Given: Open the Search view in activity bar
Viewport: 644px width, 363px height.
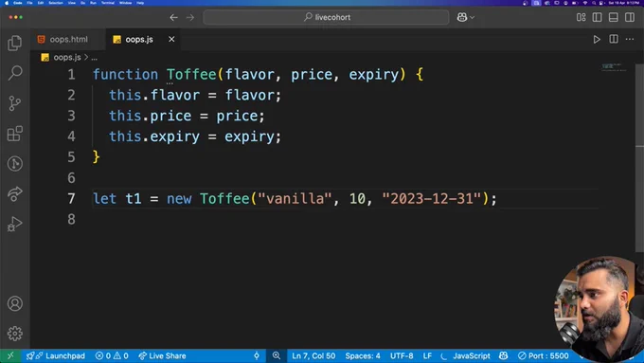Looking at the screenshot, I should (x=15, y=73).
